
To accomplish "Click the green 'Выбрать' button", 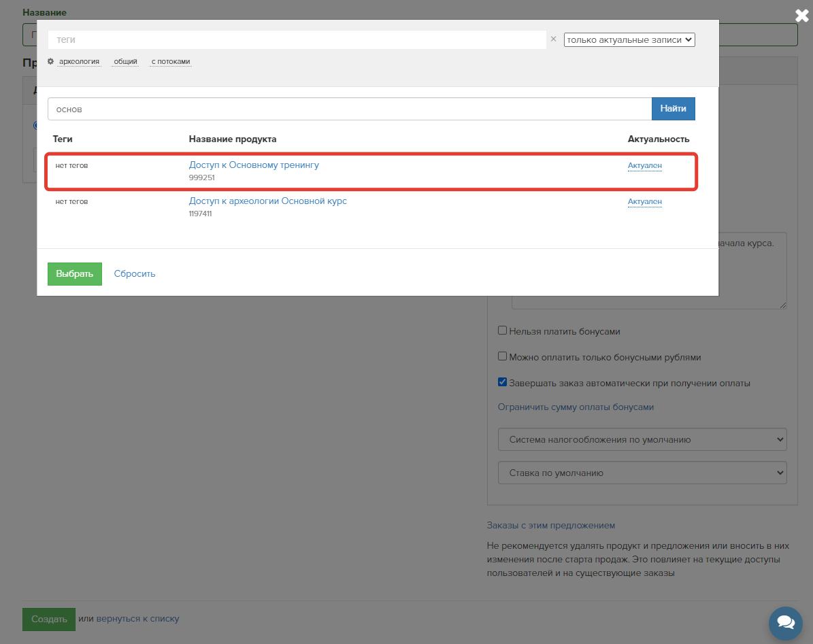I will pyautogui.click(x=75, y=274).
